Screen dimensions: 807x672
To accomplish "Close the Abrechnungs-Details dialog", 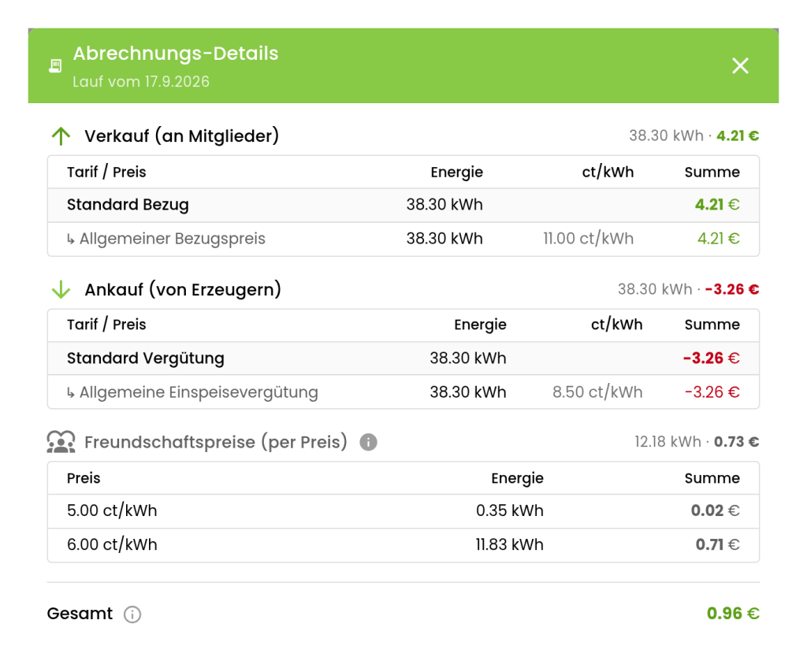I will coord(740,66).
